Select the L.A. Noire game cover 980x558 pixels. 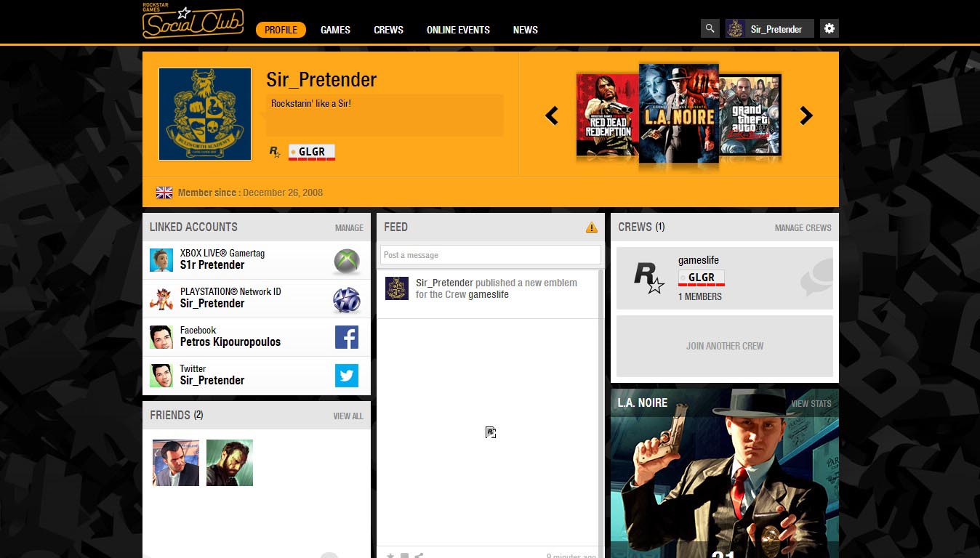point(679,113)
